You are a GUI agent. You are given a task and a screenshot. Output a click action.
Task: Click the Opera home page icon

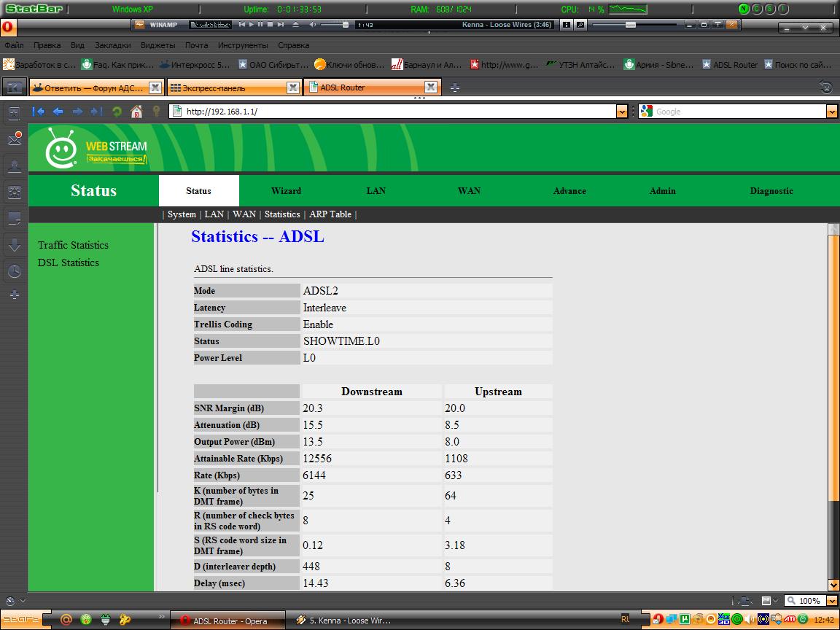(136, 112)
